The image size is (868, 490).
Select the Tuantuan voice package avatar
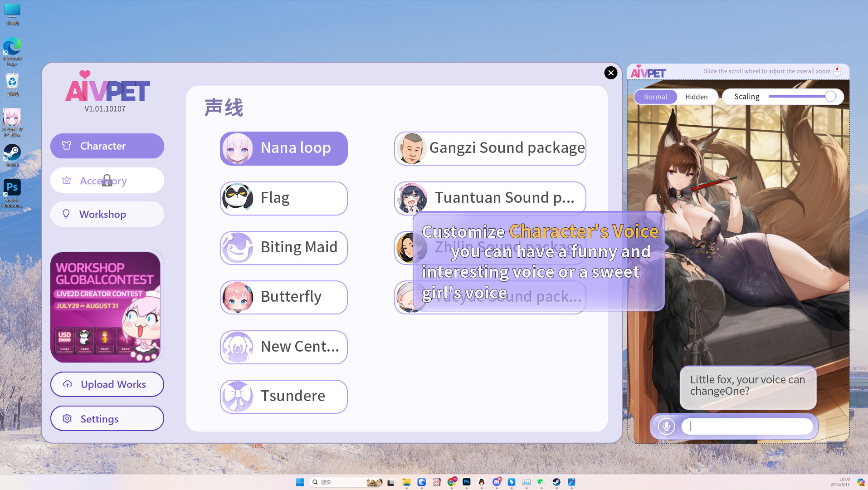[x=412, y=198]
